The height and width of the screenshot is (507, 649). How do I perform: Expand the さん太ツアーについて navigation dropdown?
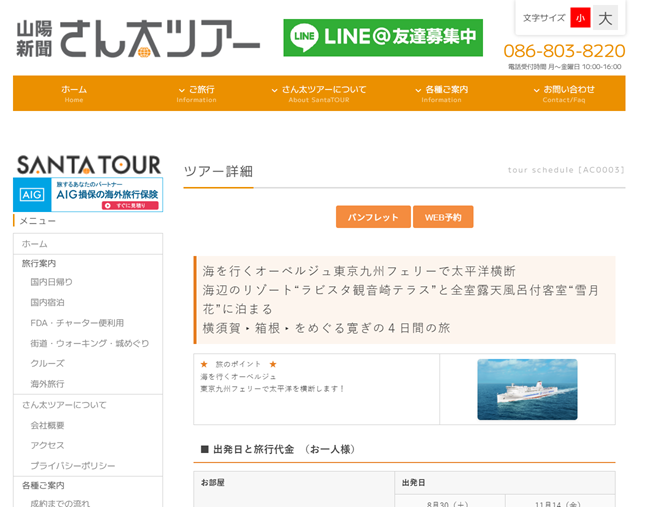pyautogui.click(x=319, y=94)
